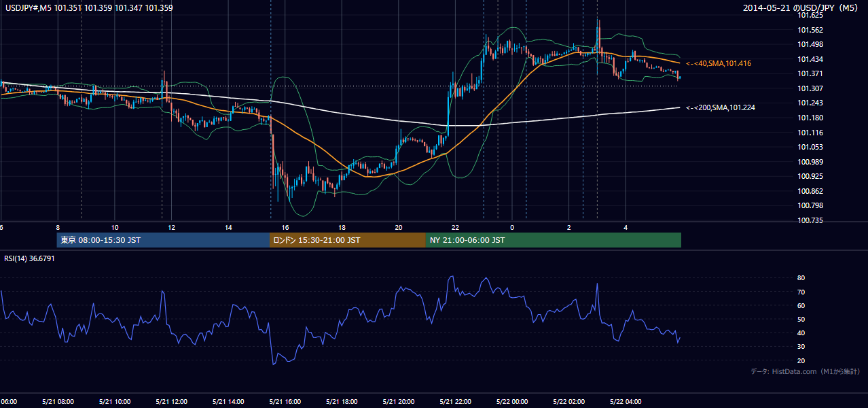This screenshot has width=868, height=408.
Task: Click the 5/22 00:00 time label
Action: (x=512, y=402)
